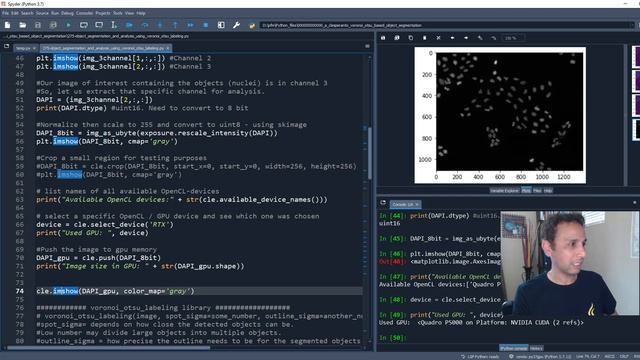Switch to the Variable Explorer tab
The image size is (640, 360).
504,191
